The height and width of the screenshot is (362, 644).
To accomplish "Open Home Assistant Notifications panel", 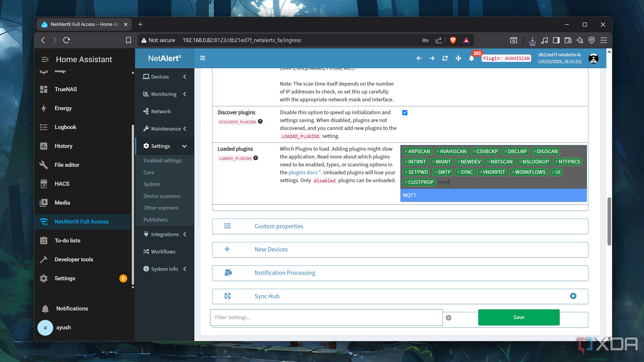I will click(83, 309).
